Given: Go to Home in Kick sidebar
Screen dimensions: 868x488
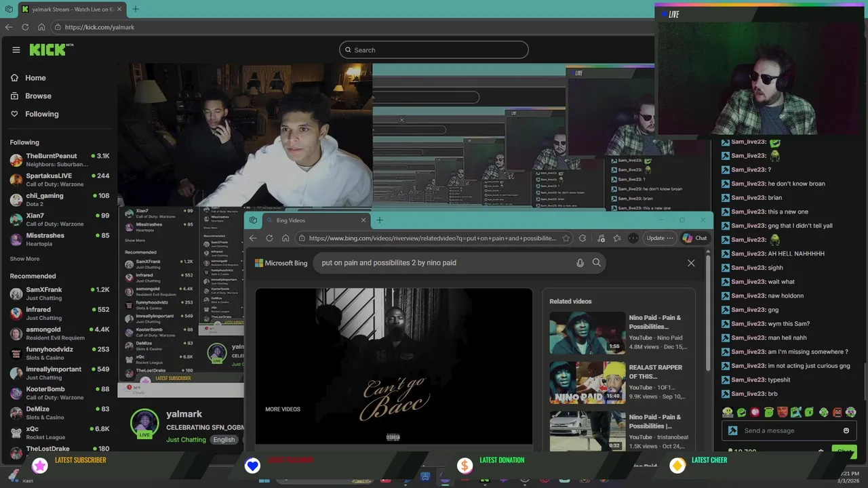Looking at the screenshot, I should click(28, 78).
